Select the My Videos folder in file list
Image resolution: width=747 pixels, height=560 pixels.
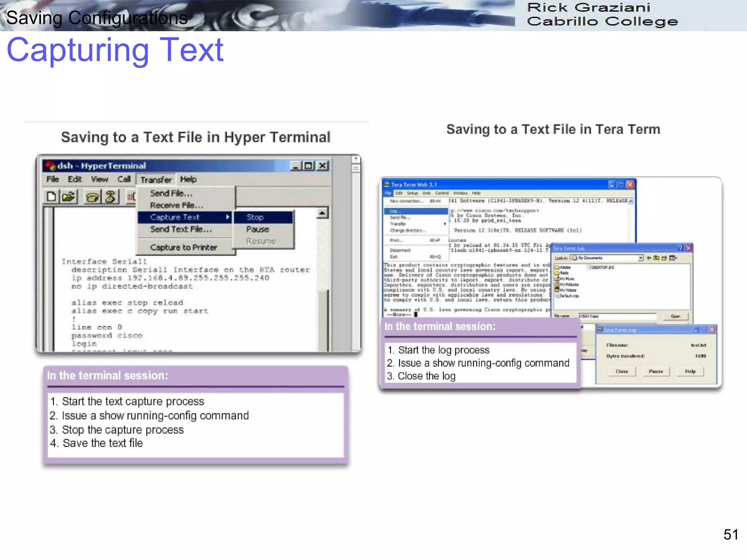[566, 290]
